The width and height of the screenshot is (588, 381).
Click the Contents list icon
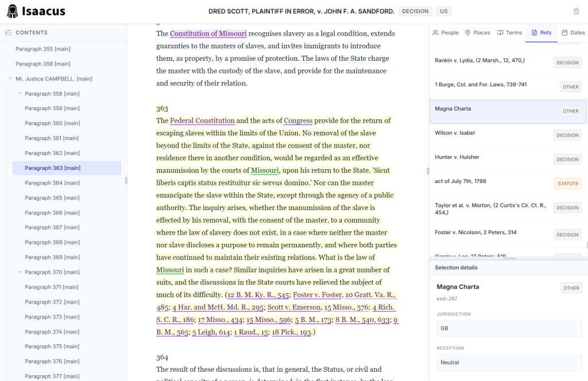point(9,33)
